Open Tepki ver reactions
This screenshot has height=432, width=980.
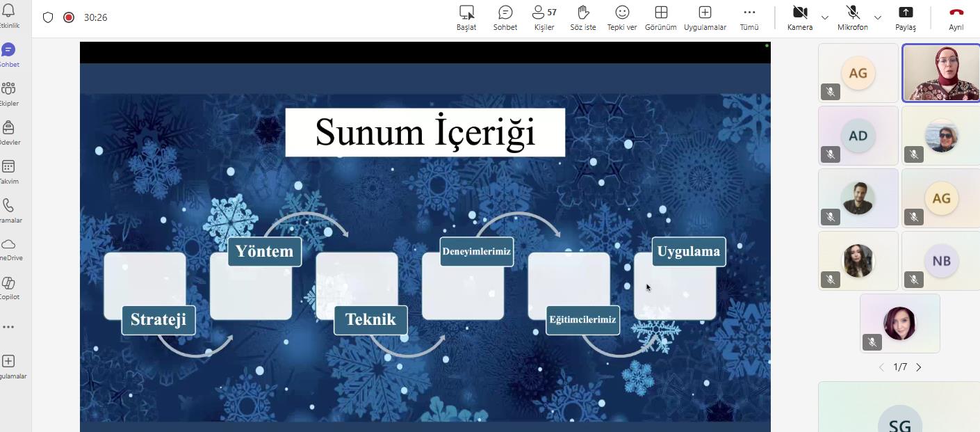(x=622, y=17)
